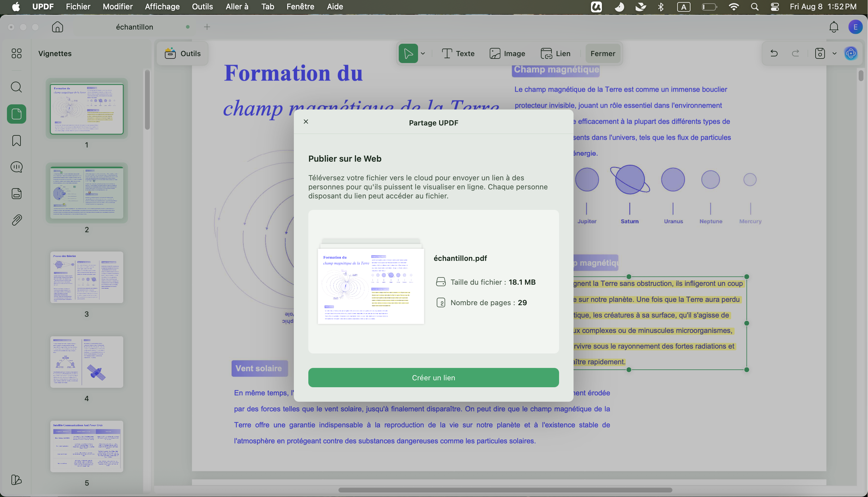868x497 pixels.
Task: Open the search panel in left sidebar
Action: coord(16,87)
